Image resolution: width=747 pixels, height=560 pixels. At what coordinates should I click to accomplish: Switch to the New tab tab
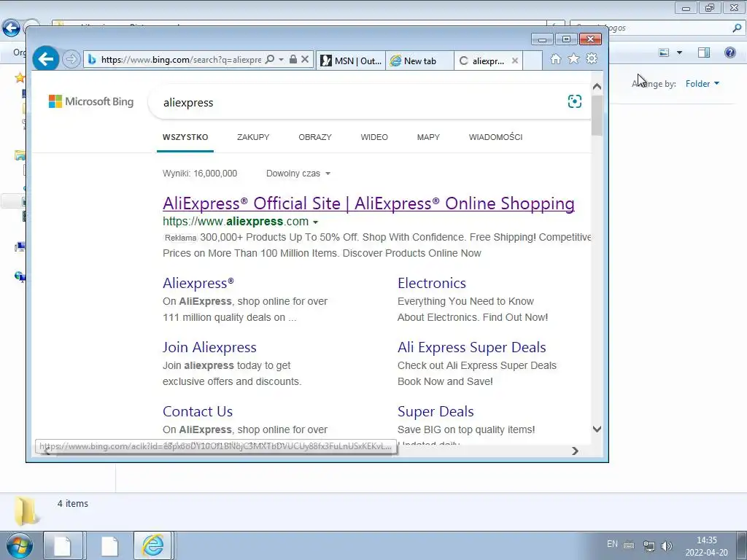pyautogui.click(x=419, y=61)
